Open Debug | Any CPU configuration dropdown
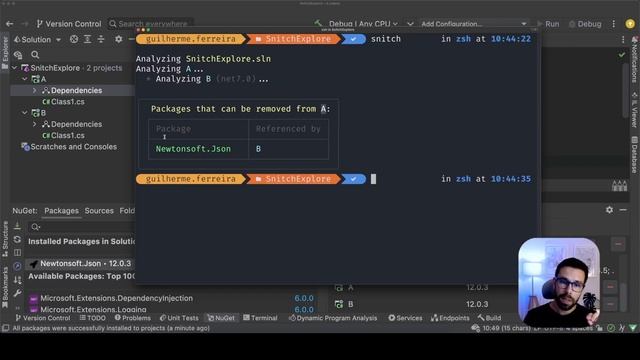The height and width of the screenshot is (360, 640). coord(363,24)
